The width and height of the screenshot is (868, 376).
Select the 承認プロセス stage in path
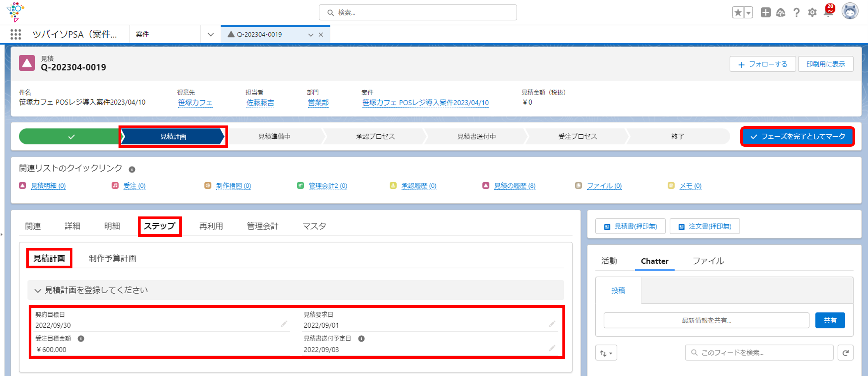[375, 137]
